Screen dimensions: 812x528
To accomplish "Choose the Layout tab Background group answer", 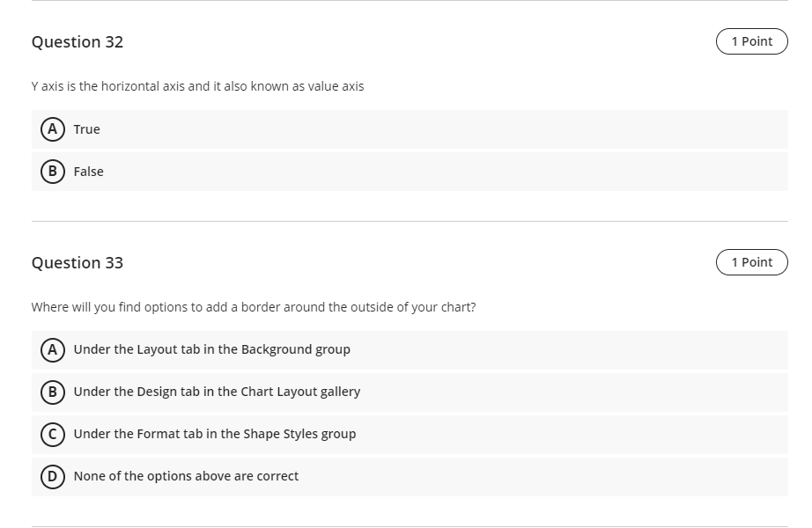I will pyautogui.click(x=211, y=349).
